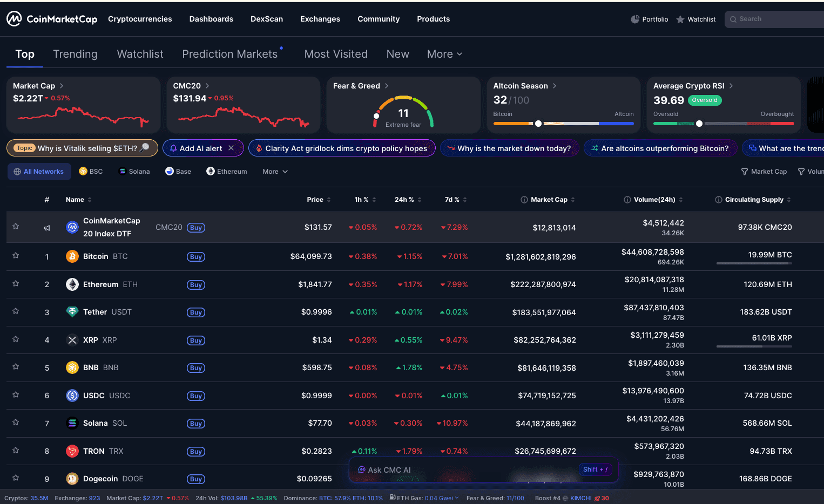Toggle the watchlist star for Tether
This screenshot has width=824, height=504.
[16, 311]
